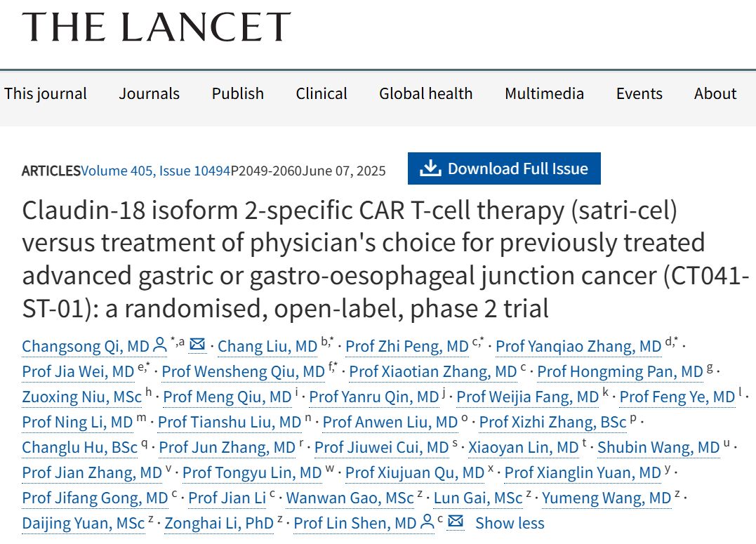Open the About menu
756x544 pixels.
point(715,93)
